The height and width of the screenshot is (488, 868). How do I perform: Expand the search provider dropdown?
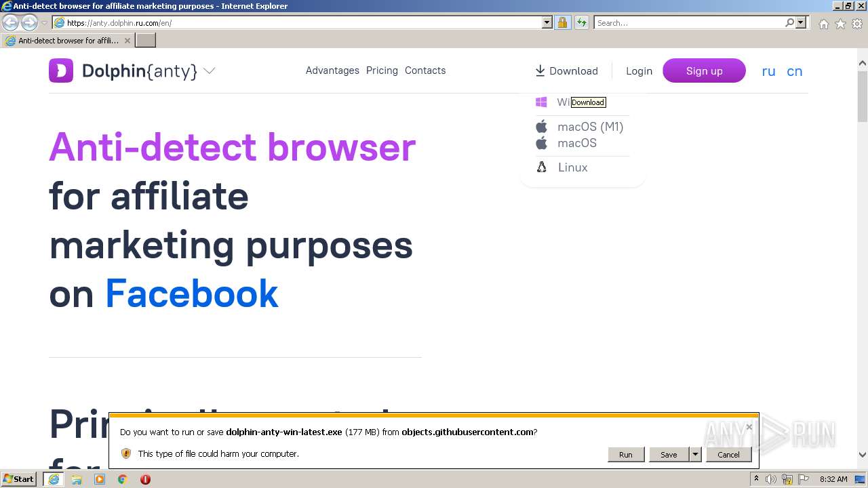[x=801, y=22]
